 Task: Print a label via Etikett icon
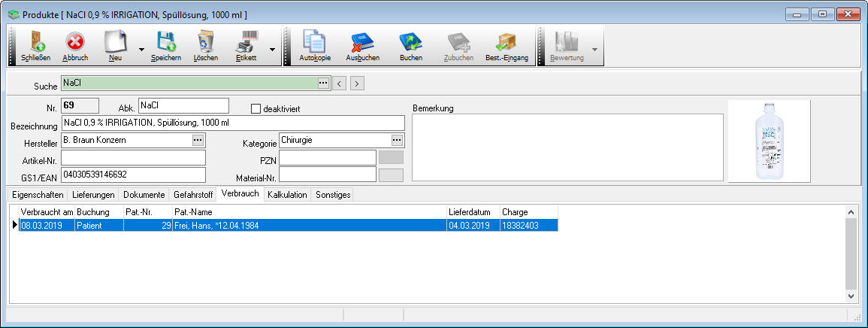(246, 46)
